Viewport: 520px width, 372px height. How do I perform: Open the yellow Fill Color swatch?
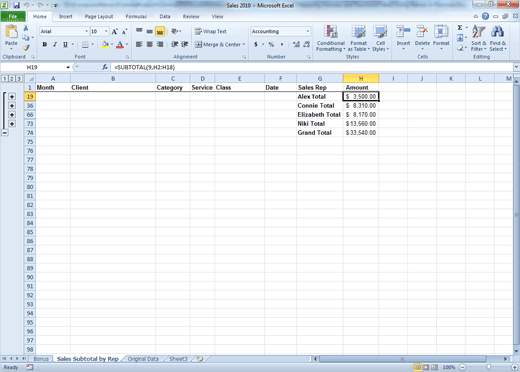point(105,44)
